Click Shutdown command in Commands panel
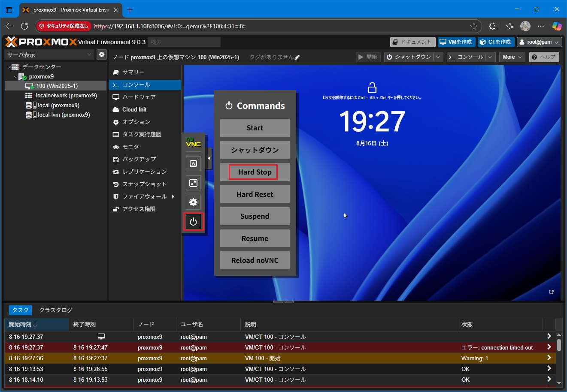567x392 pixels. click(255, 150)
